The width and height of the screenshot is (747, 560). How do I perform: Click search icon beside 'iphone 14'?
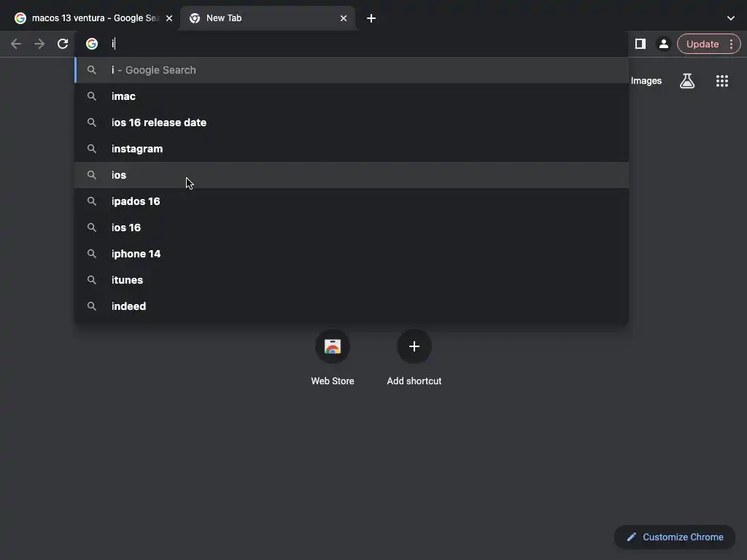(92, 254)
